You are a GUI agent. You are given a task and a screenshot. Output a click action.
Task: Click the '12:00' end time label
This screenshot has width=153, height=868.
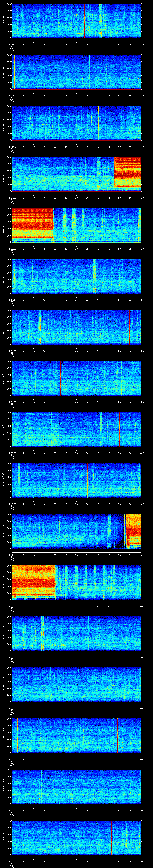[141, 555]
